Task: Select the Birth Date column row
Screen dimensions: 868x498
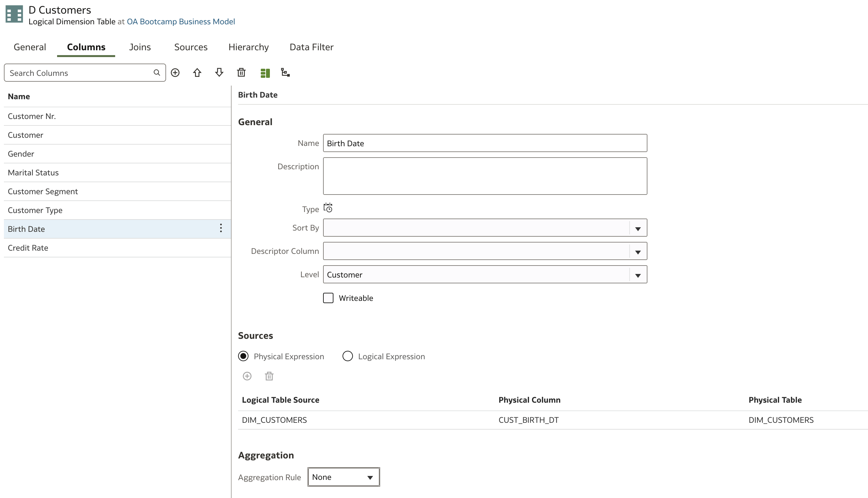Action: pyautogui.click(x=117, y=229)
